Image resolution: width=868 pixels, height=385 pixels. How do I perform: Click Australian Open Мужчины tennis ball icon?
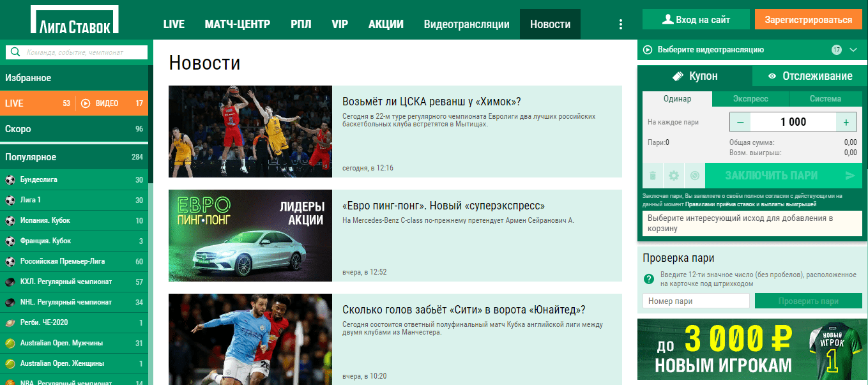coord(10,343)
